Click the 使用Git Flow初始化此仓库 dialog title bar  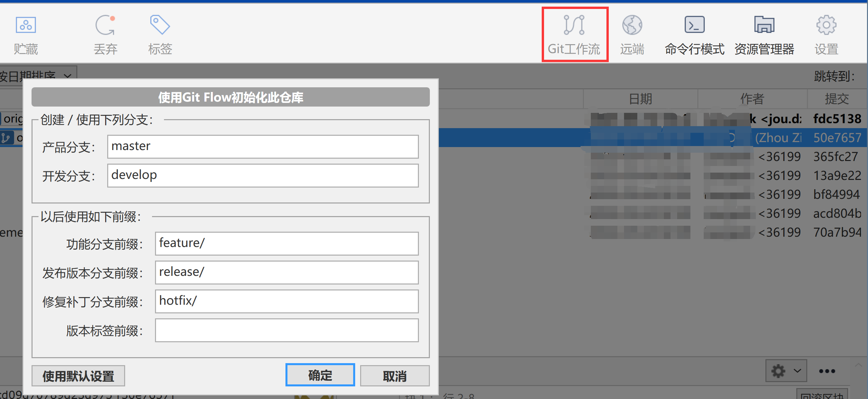[x=230, y=97]
